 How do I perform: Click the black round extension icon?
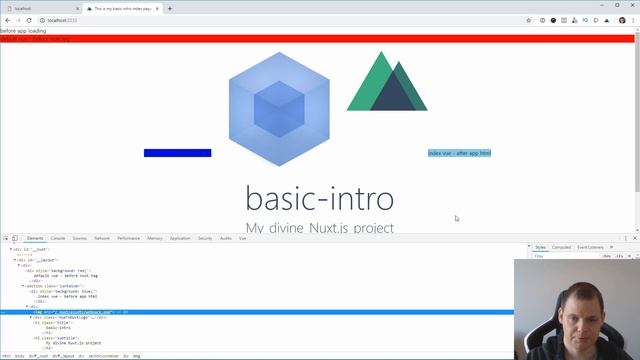click(553, 20)
